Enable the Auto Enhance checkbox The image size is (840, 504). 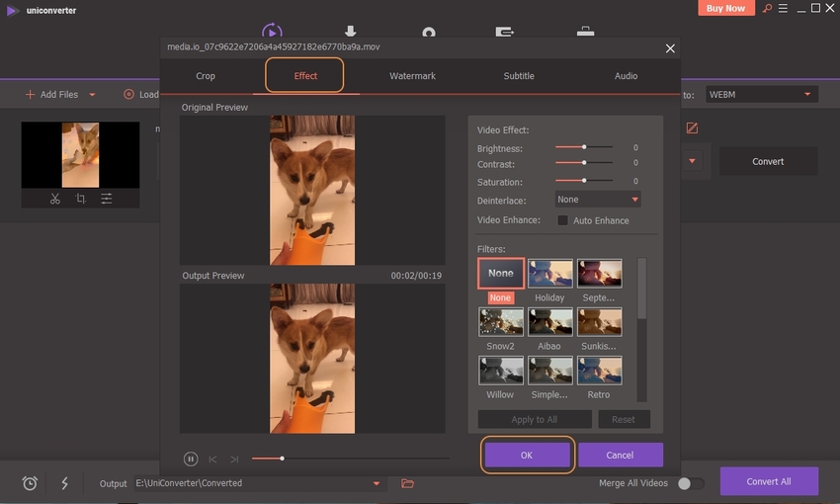tap(562, 220)
